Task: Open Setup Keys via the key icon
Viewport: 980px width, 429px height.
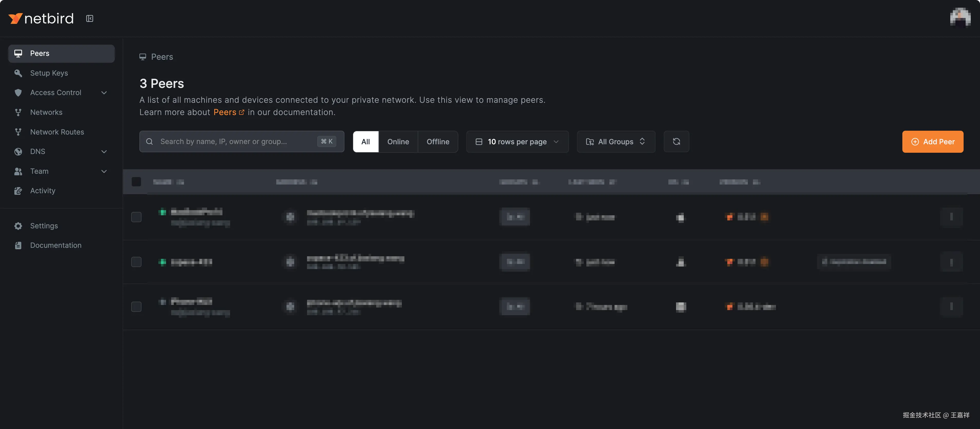Action: [x=18, y=73]
